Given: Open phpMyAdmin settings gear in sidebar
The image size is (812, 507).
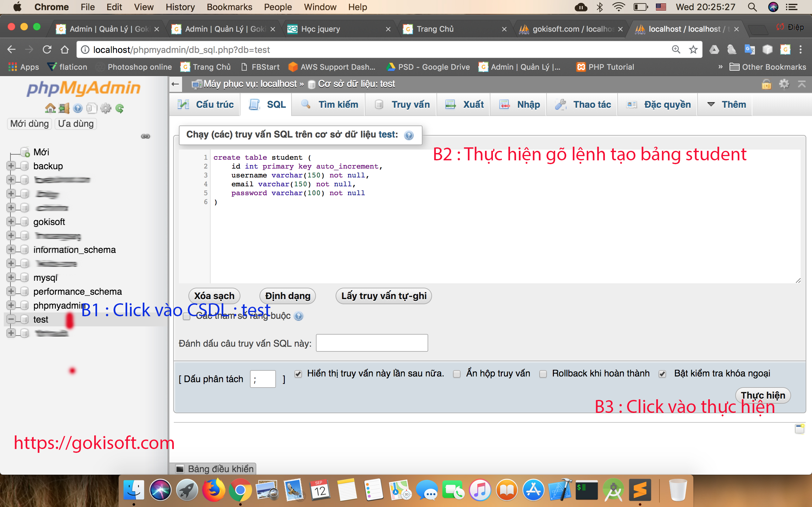Looking at the screenshot, I should point(106,108).
